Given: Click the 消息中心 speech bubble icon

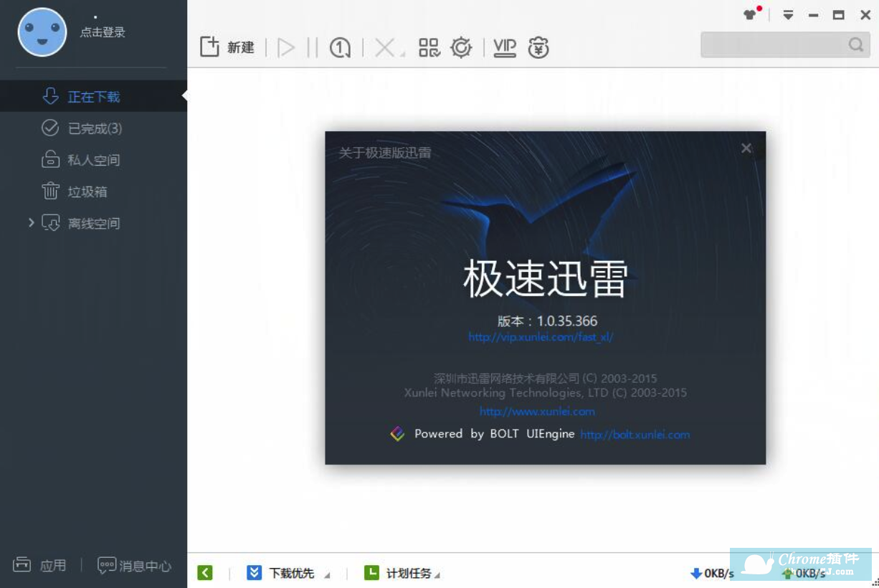Looking at the screenshot, I should 107,566.
